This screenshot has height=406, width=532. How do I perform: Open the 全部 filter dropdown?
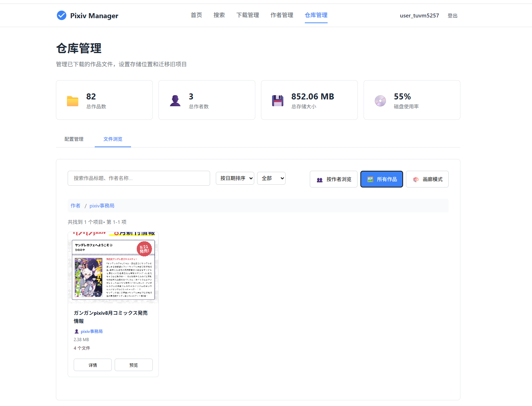tap(271, 178)
